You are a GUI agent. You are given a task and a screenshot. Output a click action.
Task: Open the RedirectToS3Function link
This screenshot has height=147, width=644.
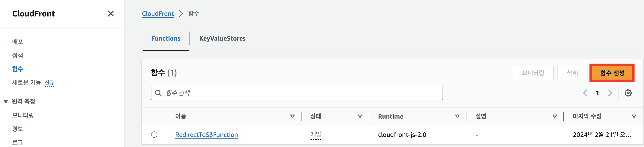point(206,135)
